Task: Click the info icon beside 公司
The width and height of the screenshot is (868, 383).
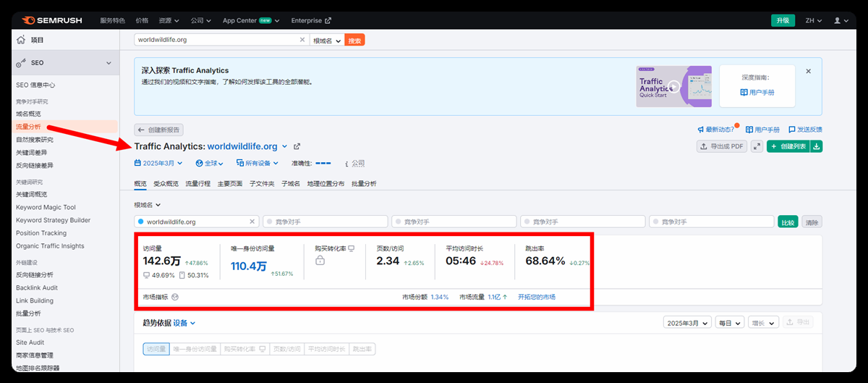Action: (x=346, y=164)
